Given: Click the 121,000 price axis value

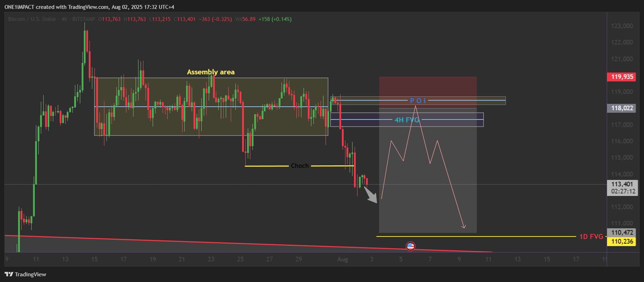Looking at the screenshot, I should pyautogui.click(x=622, y=59).
